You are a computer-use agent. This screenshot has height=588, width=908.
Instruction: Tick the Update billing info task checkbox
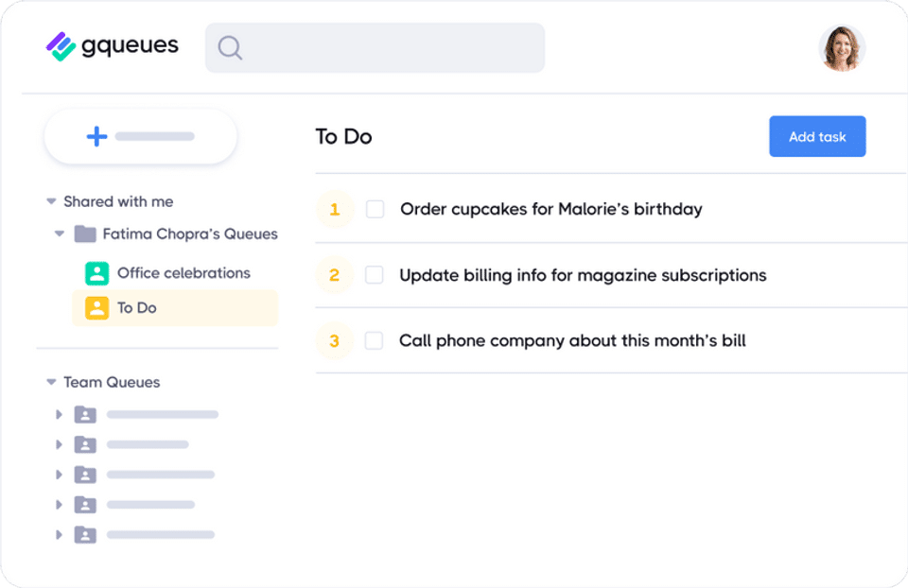coord(375,275)
